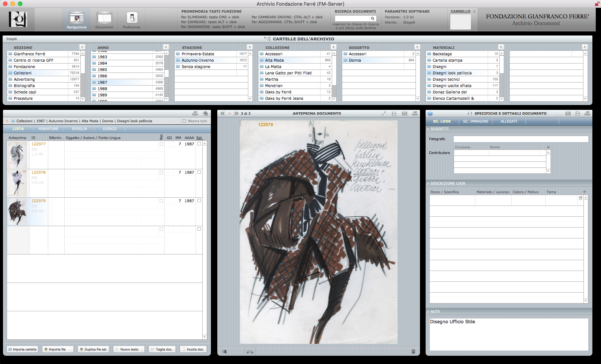
Task: Click the plus icon on the empty last column
Action: [x=585, y=47]
